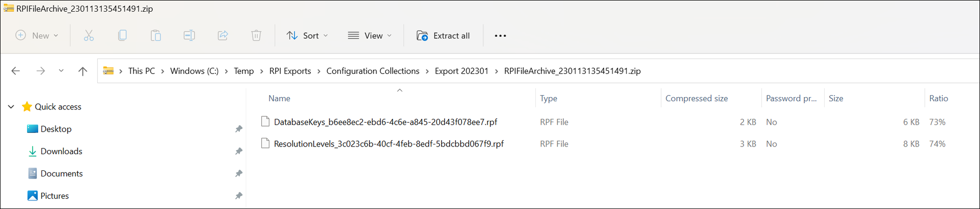Open the Sort dropdown
Screen dimensions: 980x209
click(307, 36)
